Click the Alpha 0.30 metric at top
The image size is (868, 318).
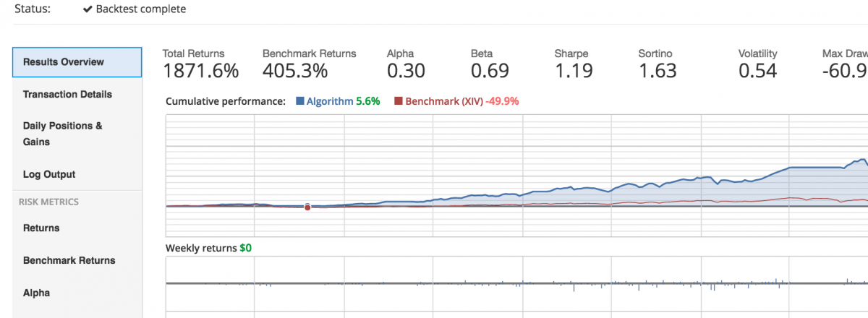point(406,71)
